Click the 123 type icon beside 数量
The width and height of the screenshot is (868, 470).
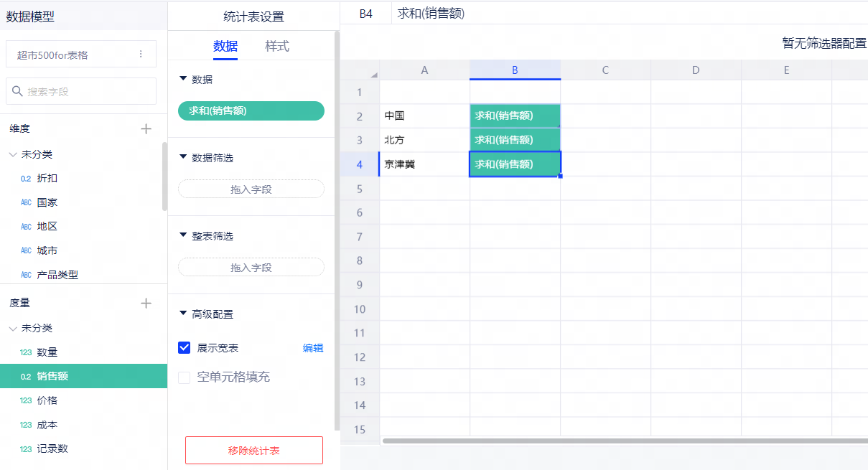click(26, 352)
